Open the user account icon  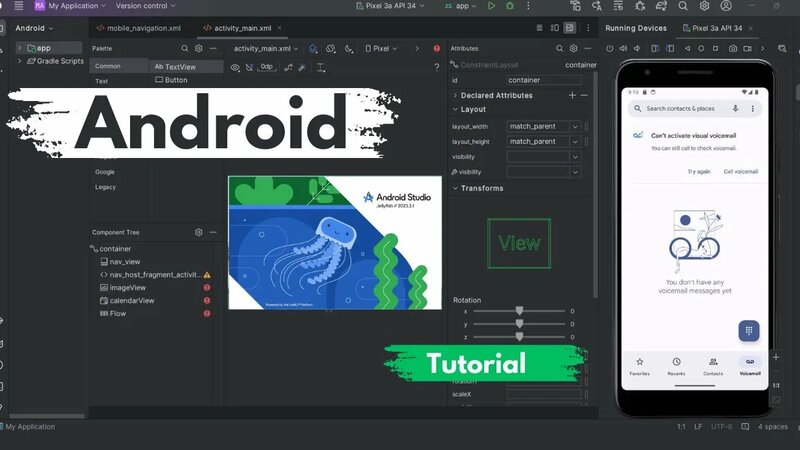click(726, 6)
